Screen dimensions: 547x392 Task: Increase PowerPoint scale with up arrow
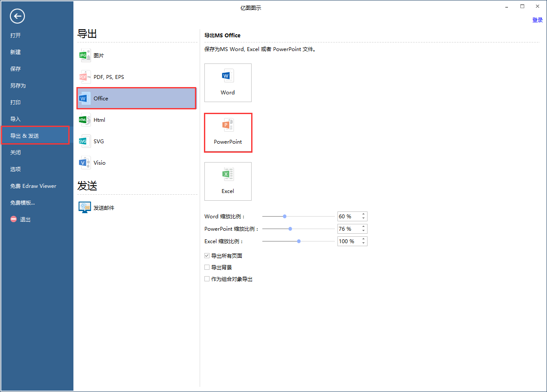click(364, 226)
